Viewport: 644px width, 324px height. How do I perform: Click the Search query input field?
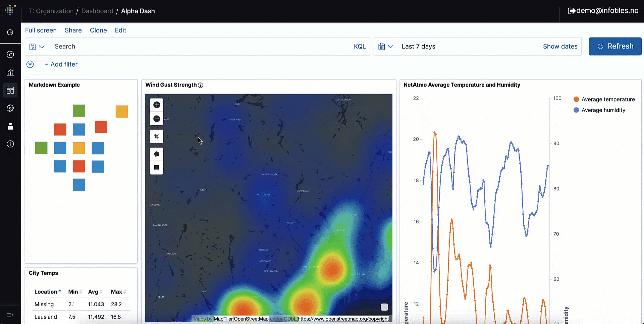click(x=200, y=47)
